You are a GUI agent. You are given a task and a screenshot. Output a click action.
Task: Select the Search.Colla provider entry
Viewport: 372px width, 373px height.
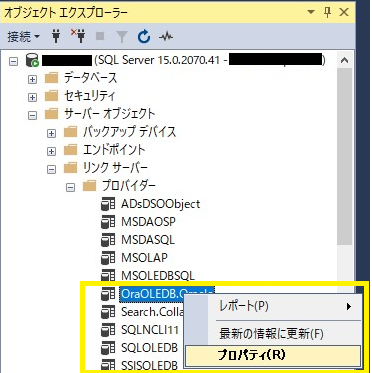click(x=153, y=312)
